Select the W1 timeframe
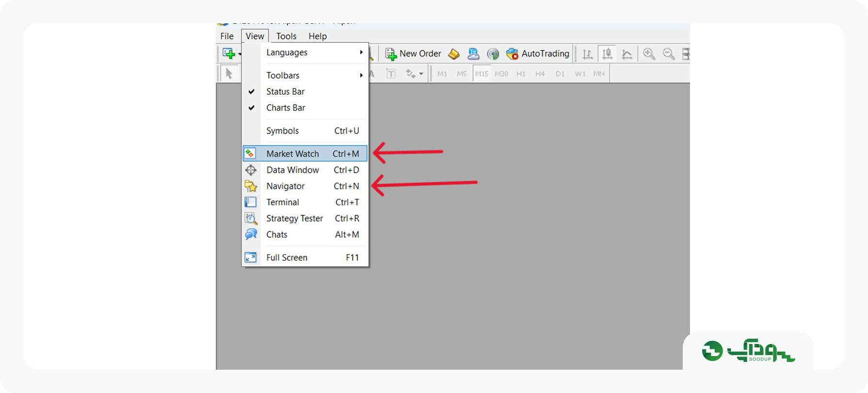This screenshot has width=868, height=393. coord(580,74)
